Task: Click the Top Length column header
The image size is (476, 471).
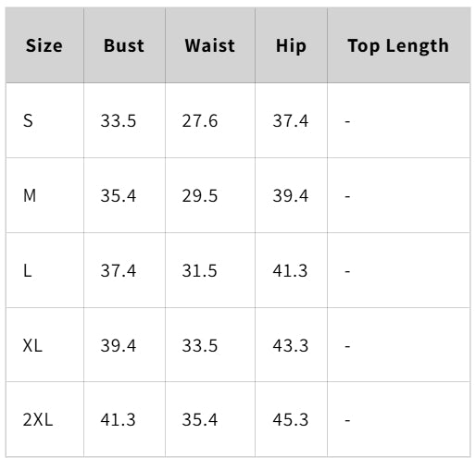Action: pyautogui.click(x=398, y=46)
